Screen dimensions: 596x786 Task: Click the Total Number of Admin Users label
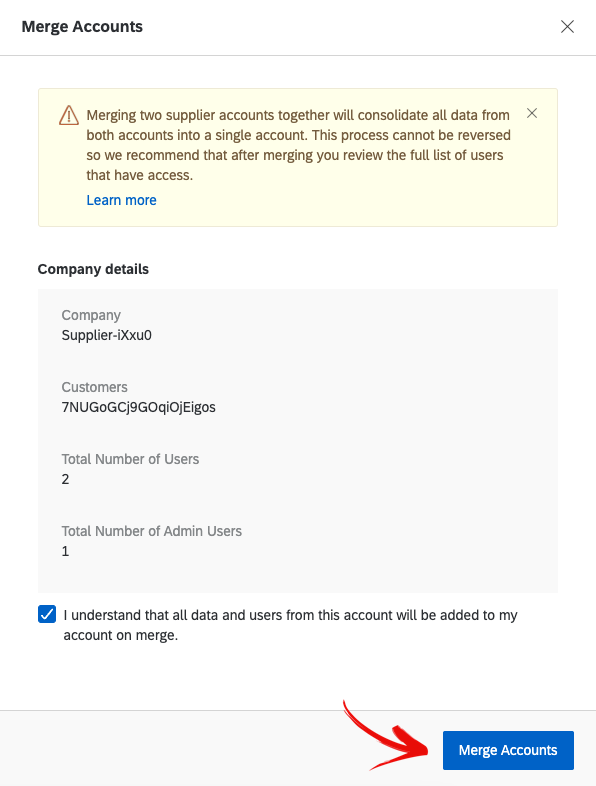pyautogui.click(x=152, y=531)
